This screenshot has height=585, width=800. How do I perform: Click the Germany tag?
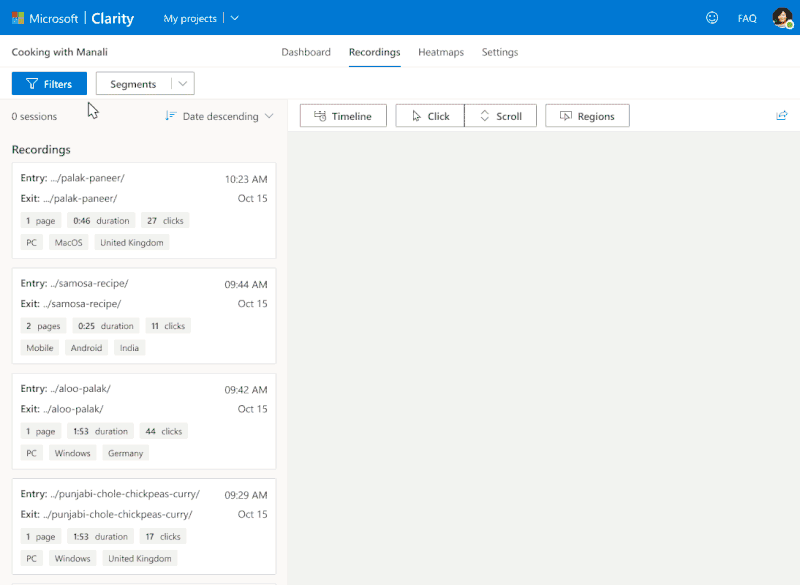(126, 453)
